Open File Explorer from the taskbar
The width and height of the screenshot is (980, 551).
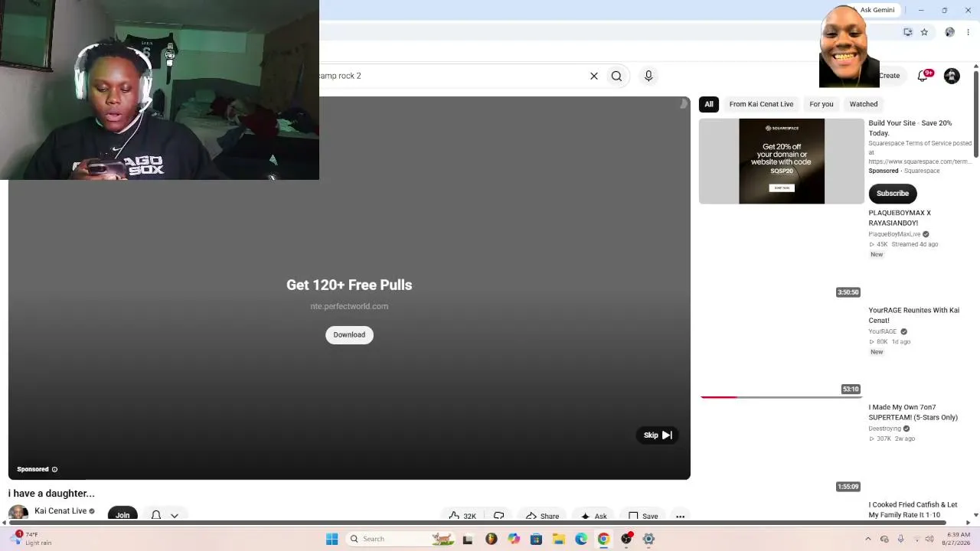(x=559, y=539)
